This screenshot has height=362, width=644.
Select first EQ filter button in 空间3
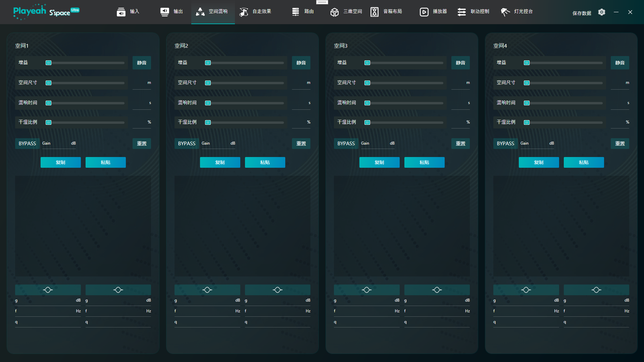(x=367, y=290)
